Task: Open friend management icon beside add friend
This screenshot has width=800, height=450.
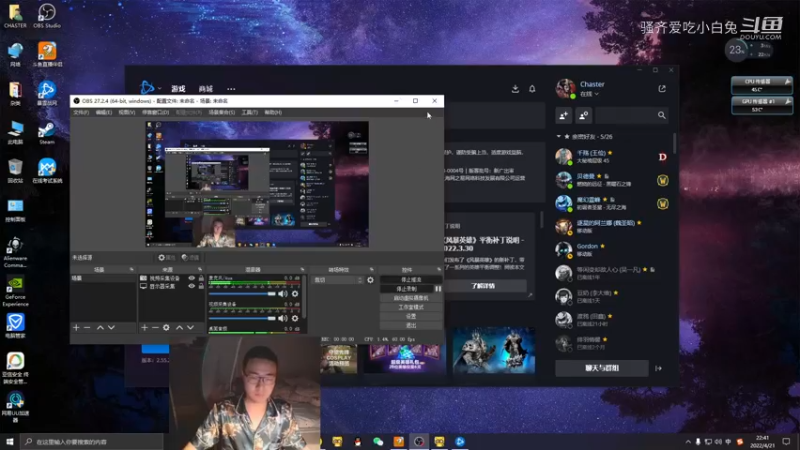Action: click(x=584, y=115)
